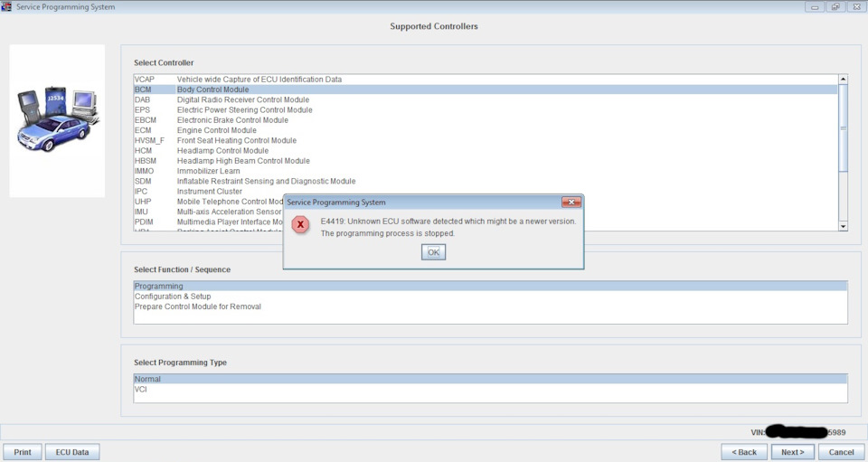Restore down the main window
The height and width of the screenshot is (462, 868).
[835, 7]
